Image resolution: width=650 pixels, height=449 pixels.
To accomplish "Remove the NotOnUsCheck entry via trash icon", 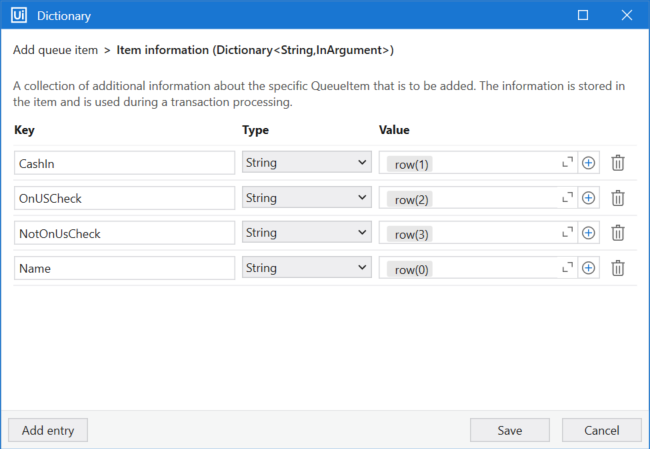I will 618,233.
